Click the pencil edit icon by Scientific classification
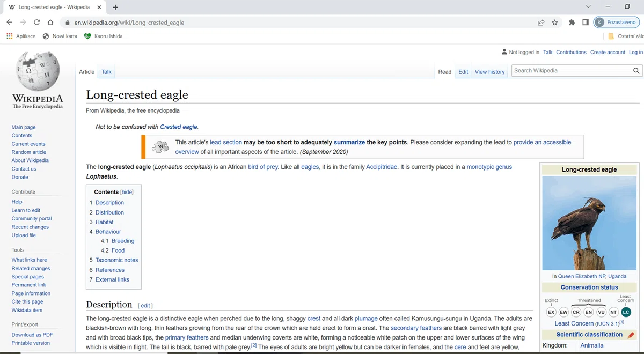 pos(631,335)
